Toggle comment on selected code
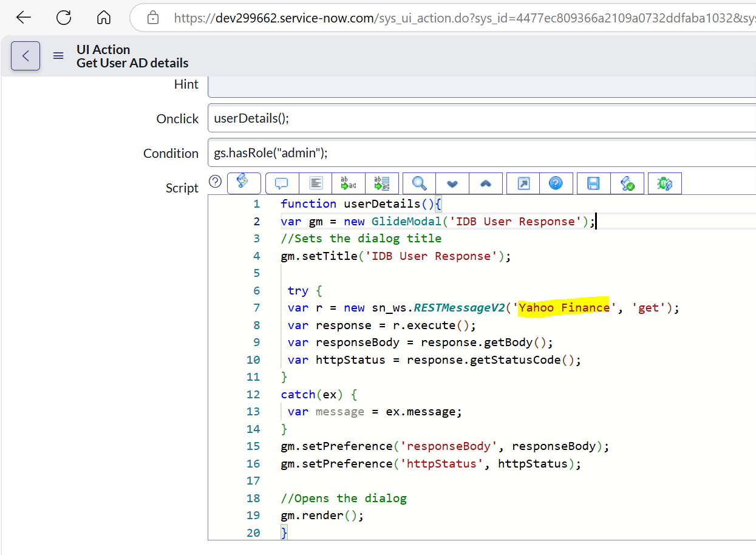This screenshot has height=555, width=756. pos(282,183)
